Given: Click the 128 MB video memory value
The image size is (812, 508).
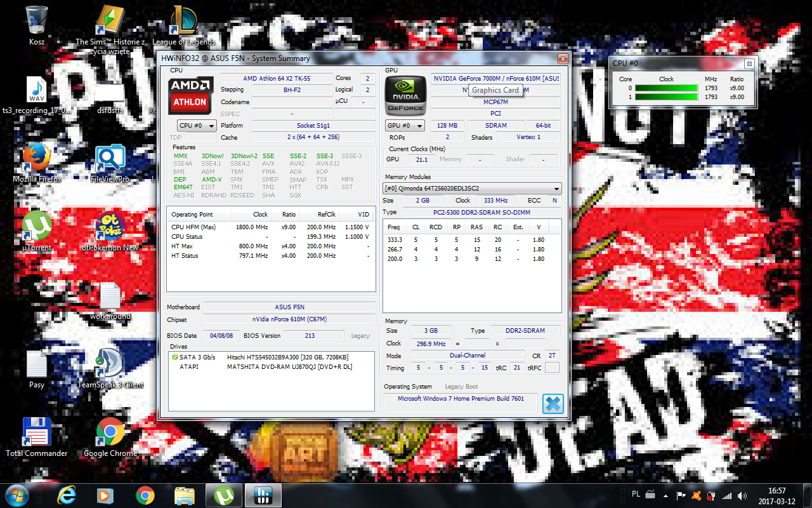Looking at the screenshot, I should tap(448, 126).
